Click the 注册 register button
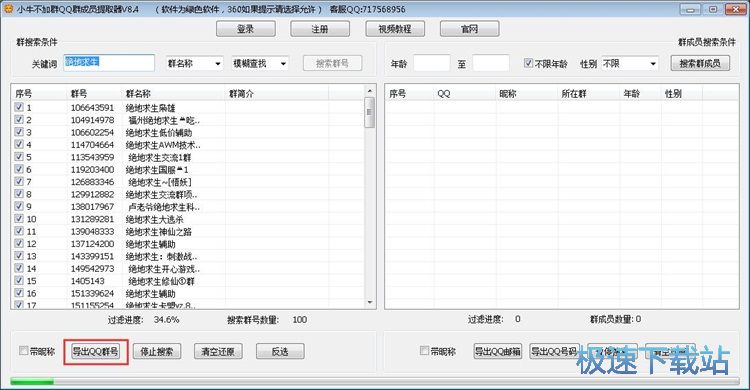Screen dimensions: 750x390 coord(320,29)
